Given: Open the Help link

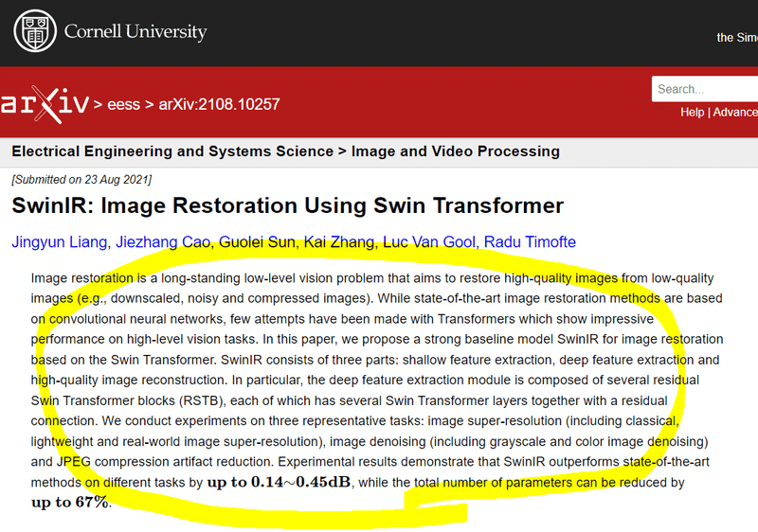Looking at the screenshot, I should 692,112.
